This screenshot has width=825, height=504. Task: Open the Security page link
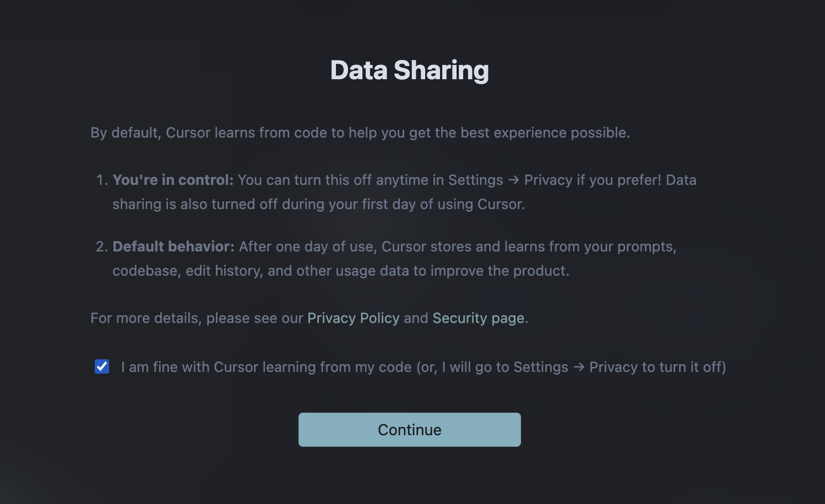click(479, 318)
